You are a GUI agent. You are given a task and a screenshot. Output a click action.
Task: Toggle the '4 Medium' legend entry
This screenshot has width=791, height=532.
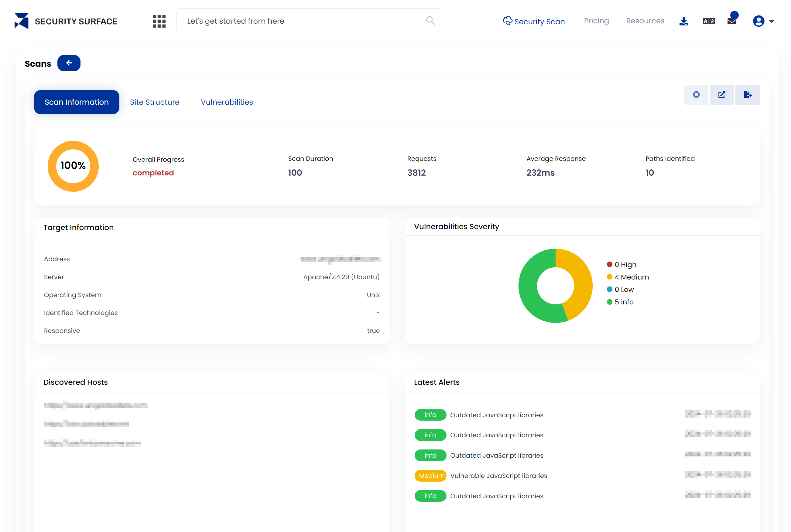[x=628, y=277]
